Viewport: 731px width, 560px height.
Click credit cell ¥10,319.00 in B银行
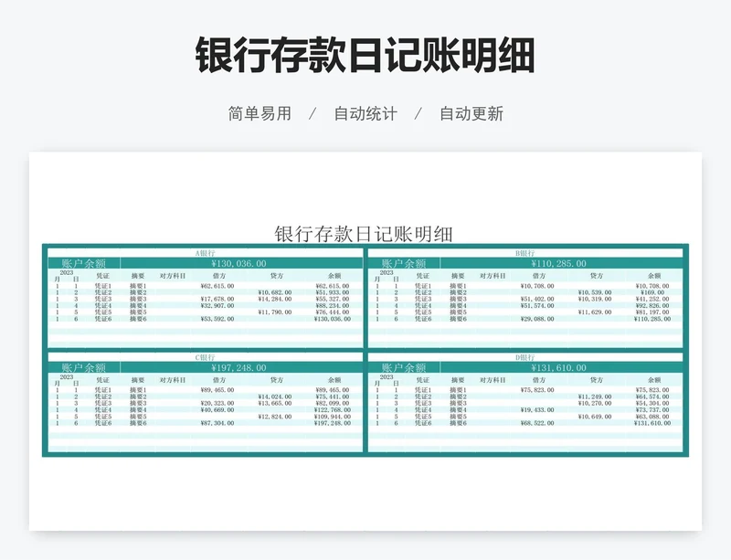point(595,299)
